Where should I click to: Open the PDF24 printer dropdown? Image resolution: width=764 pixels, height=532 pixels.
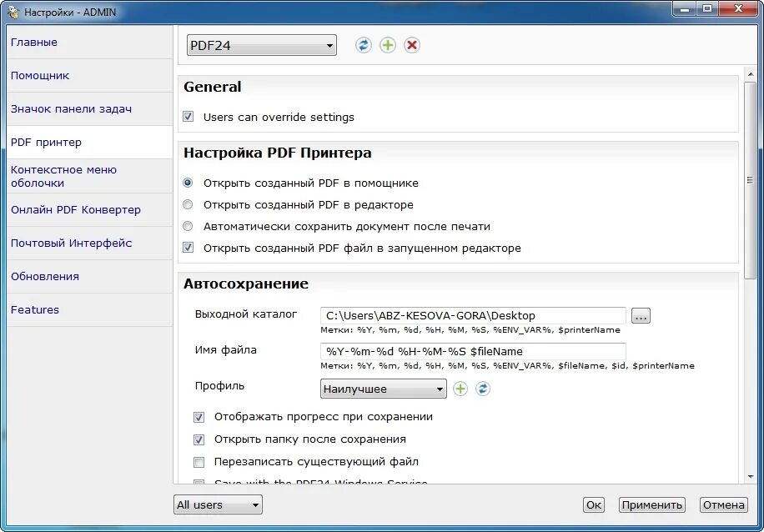click(262, 45)
